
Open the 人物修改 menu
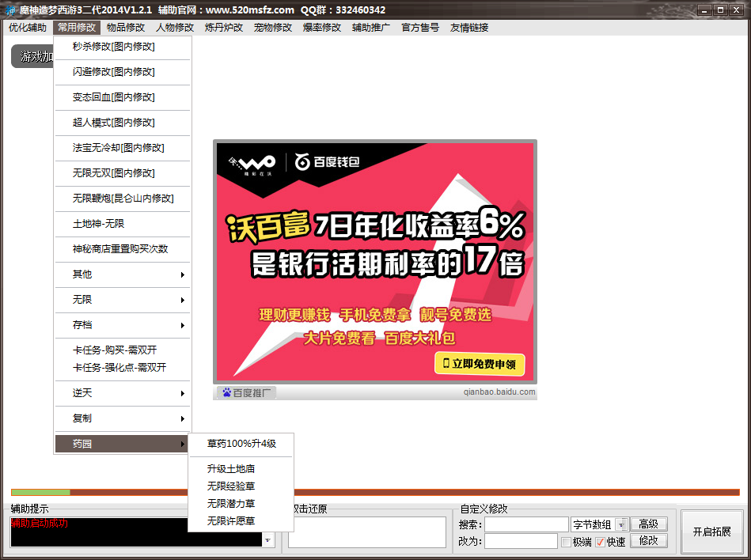tap(175, 27)
